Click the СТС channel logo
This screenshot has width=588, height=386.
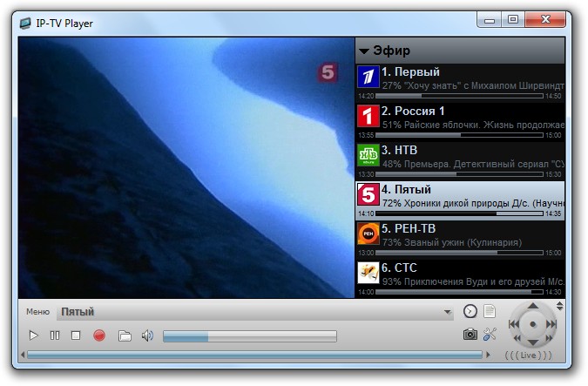[368, 273]
